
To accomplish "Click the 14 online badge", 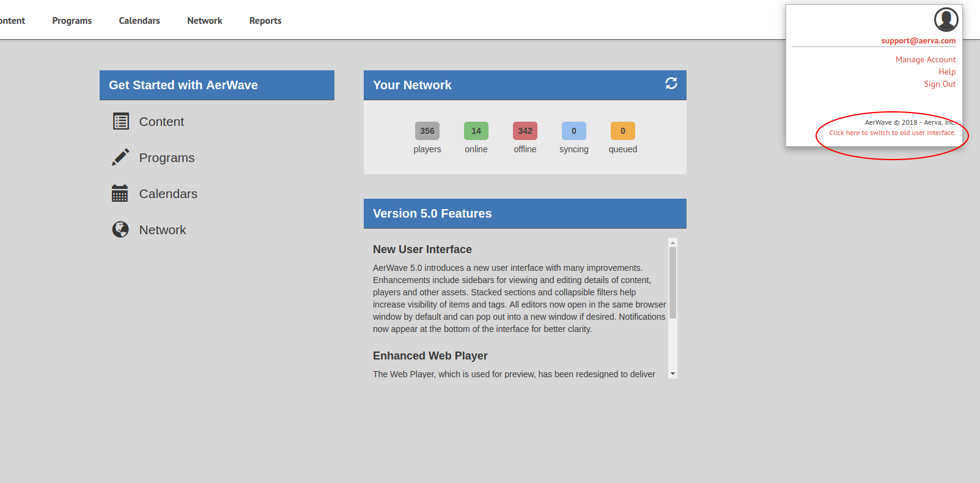I will [x=476, y=131].
